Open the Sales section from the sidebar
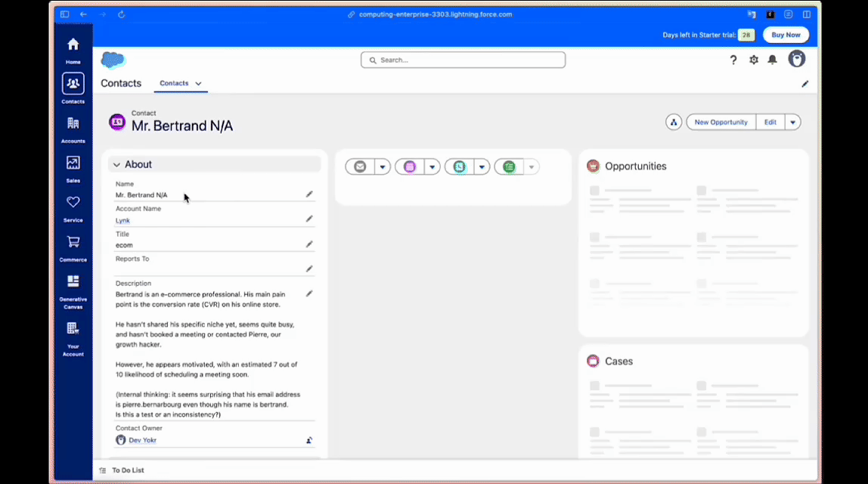Viewport: 868px width, 484px height. pos(73,162)
